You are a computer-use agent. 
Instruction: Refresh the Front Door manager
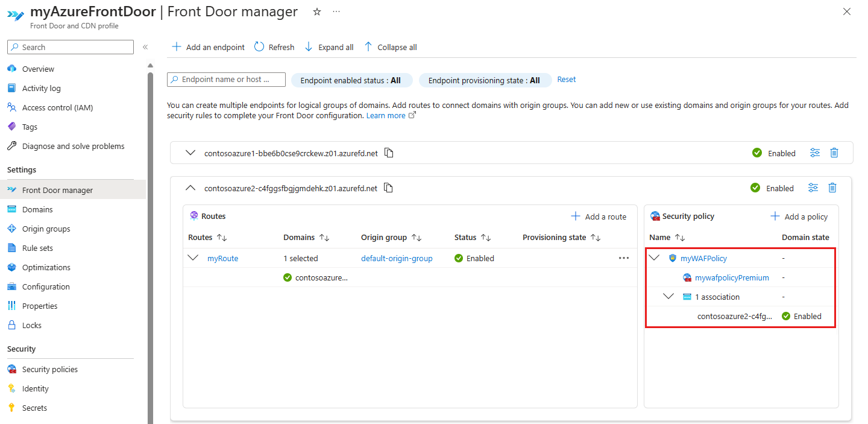click(x=274, y=47)
